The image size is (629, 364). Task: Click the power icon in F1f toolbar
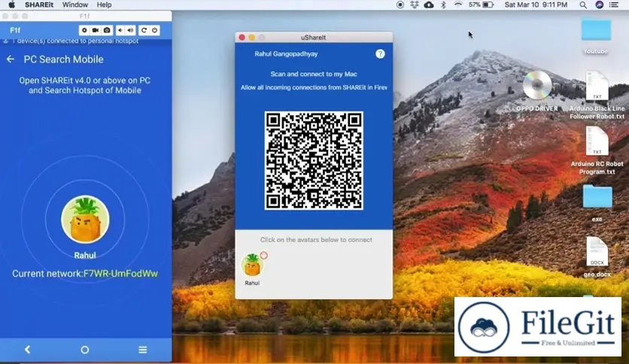tap(154, 30)
